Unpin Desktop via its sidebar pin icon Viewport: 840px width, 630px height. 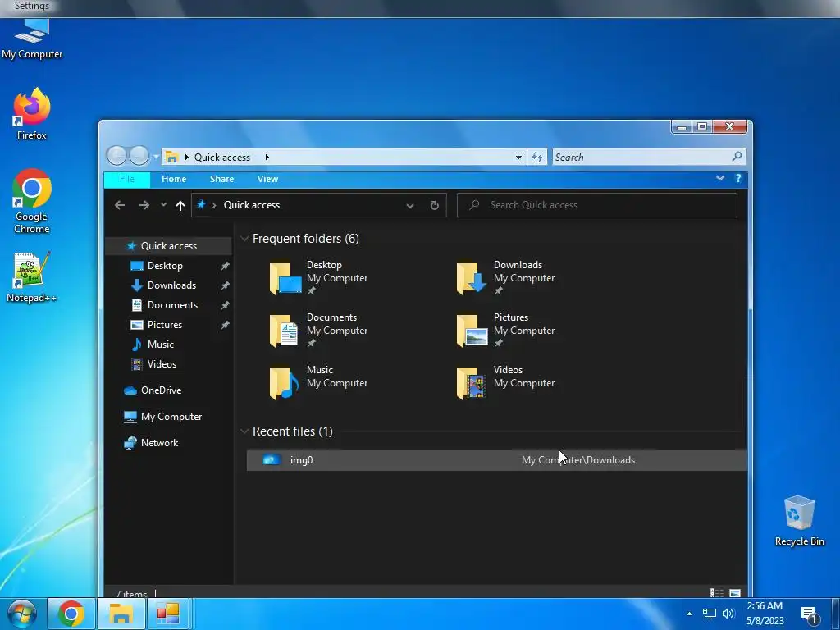click(225, 266)
